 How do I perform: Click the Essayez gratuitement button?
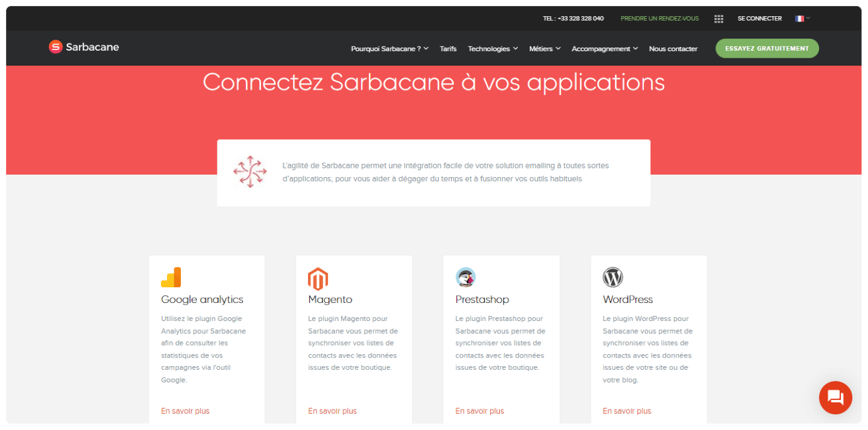click(x=767, y=48)
